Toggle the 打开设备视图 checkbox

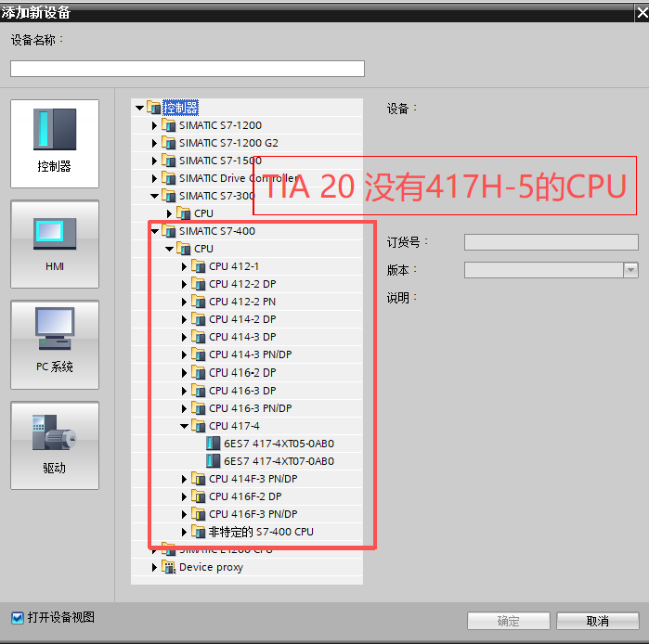point(18,618)
